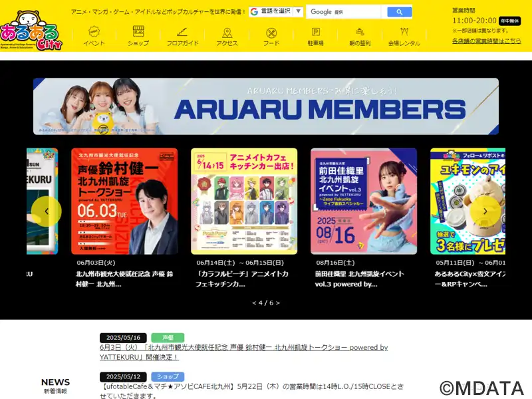This screenshot has height=399, width=532.
Task: Open the 駐車場 parking icon
Action: pyautogui.click(x=315, y=32)
